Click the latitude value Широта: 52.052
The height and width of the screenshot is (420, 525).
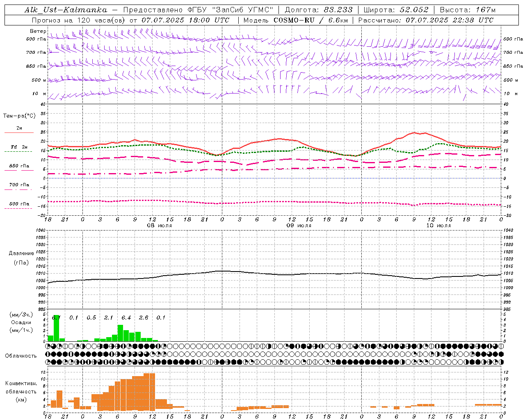(x=396, y=10)
